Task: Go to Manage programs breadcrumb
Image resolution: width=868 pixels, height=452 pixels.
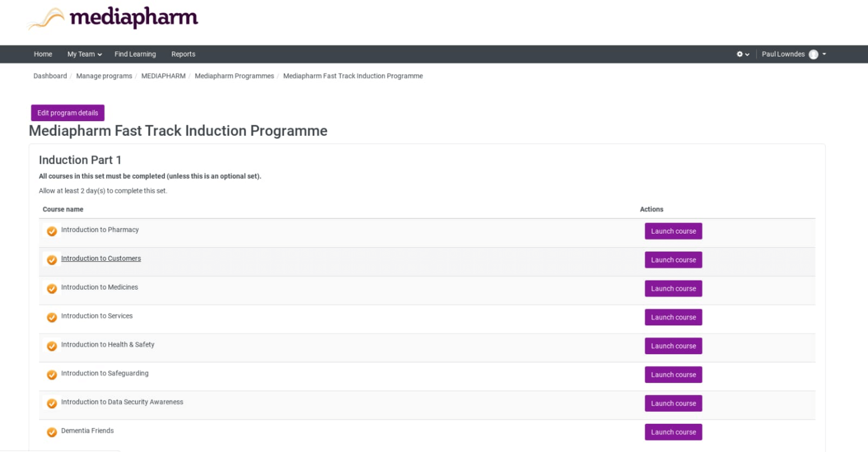Action: (104, 76)
